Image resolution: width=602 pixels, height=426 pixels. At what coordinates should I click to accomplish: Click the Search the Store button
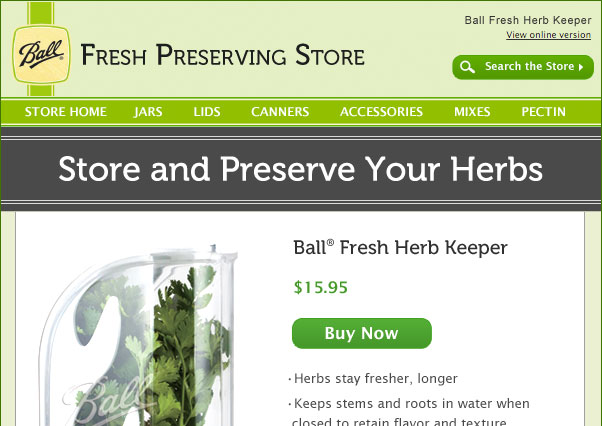tap(523, 67)
